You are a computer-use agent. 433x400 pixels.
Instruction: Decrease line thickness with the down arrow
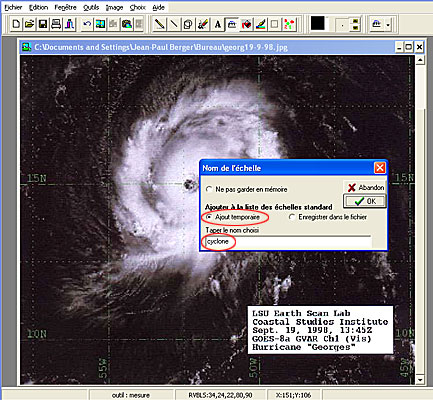(x=356, y=28)
